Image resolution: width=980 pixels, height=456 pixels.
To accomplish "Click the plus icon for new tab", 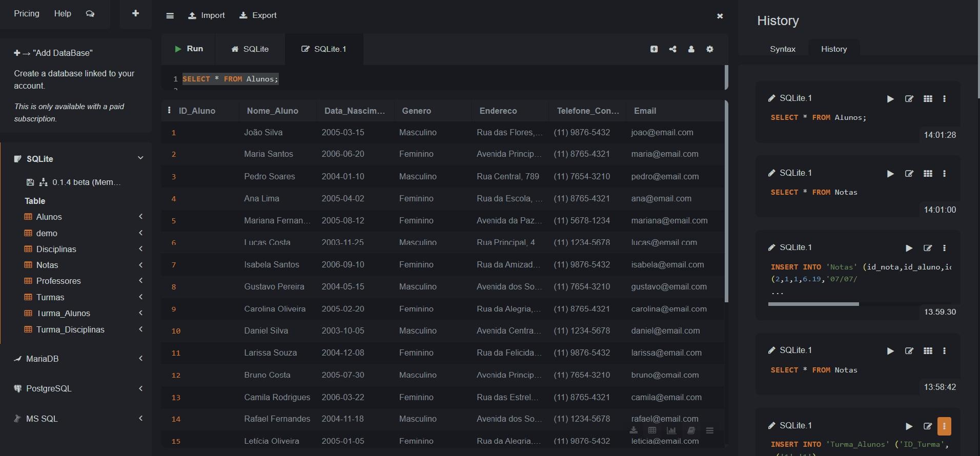I will point(135,13).
